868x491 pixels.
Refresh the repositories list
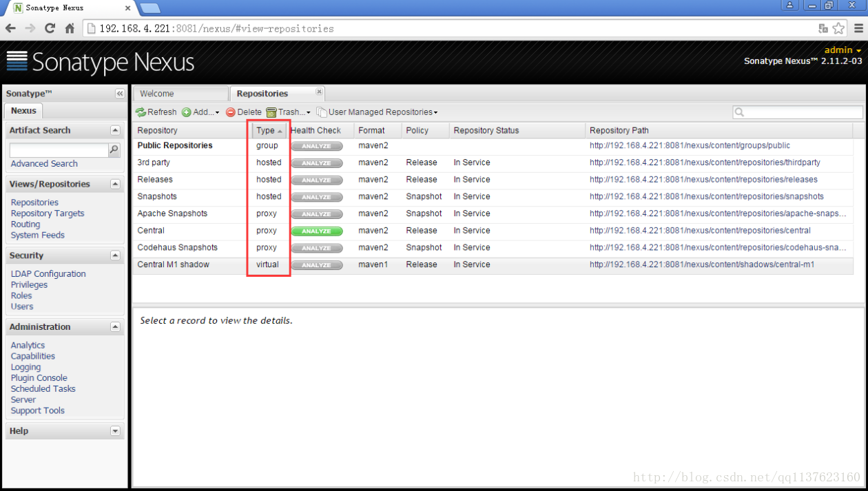pyautogui.click(x=156, y=112)
